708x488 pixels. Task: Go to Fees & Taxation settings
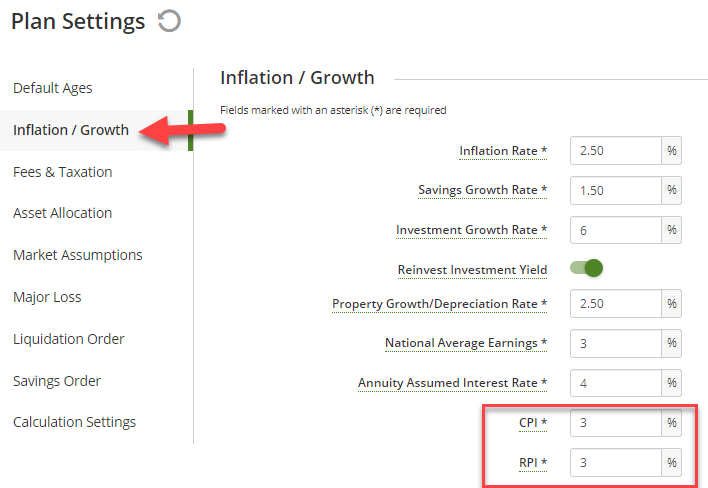[x=63, y=172]
